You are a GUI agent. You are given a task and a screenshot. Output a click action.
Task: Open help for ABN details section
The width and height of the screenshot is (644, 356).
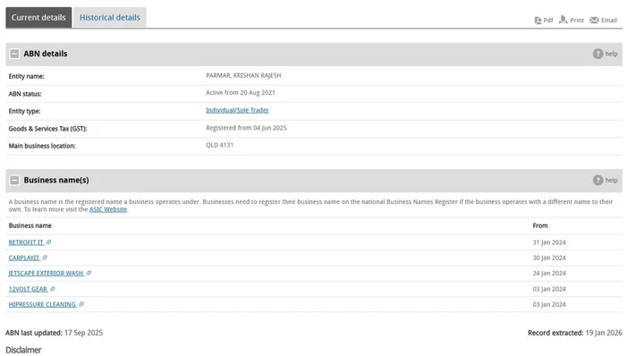[x=605, y=54]
